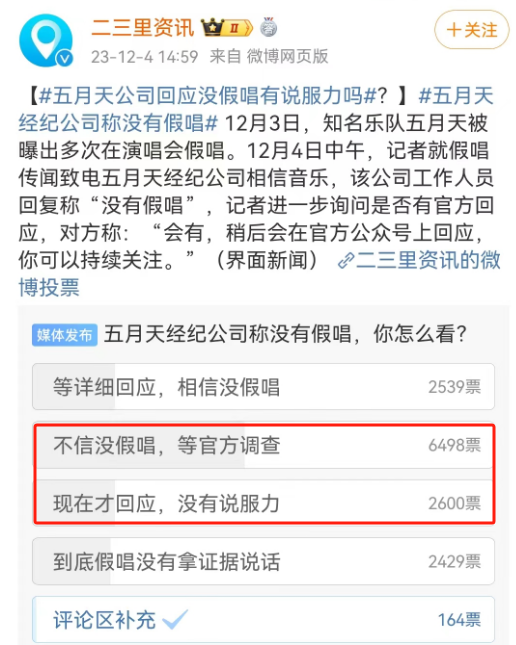This screenshot has height=645, width=516.
Task: Vote for 不信没假唱，等官方调查
Action: [x=263, y=446]
